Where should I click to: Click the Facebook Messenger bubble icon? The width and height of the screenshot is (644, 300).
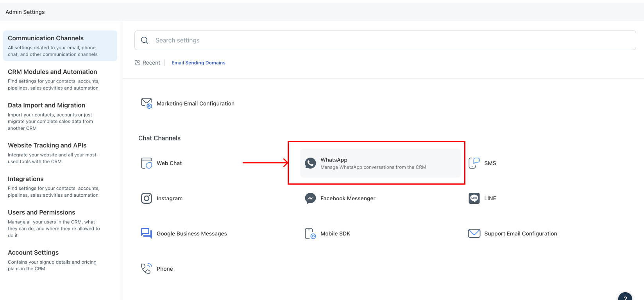pyautogui.click(x=310, y=198)
